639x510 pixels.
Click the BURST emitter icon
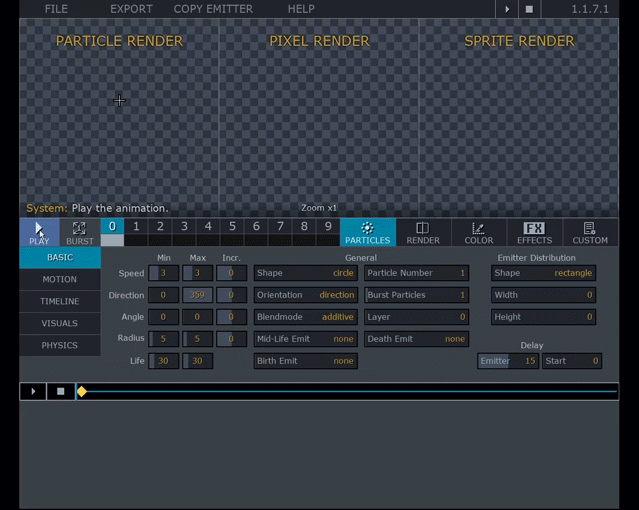(x=79, y=232)
